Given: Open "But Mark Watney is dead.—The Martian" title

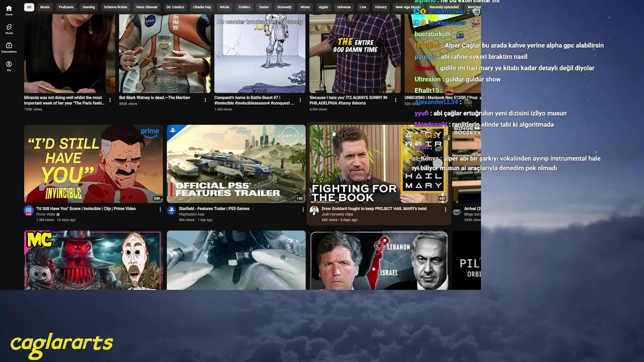Looking at the screenshot, I should [x=154, y=98].
